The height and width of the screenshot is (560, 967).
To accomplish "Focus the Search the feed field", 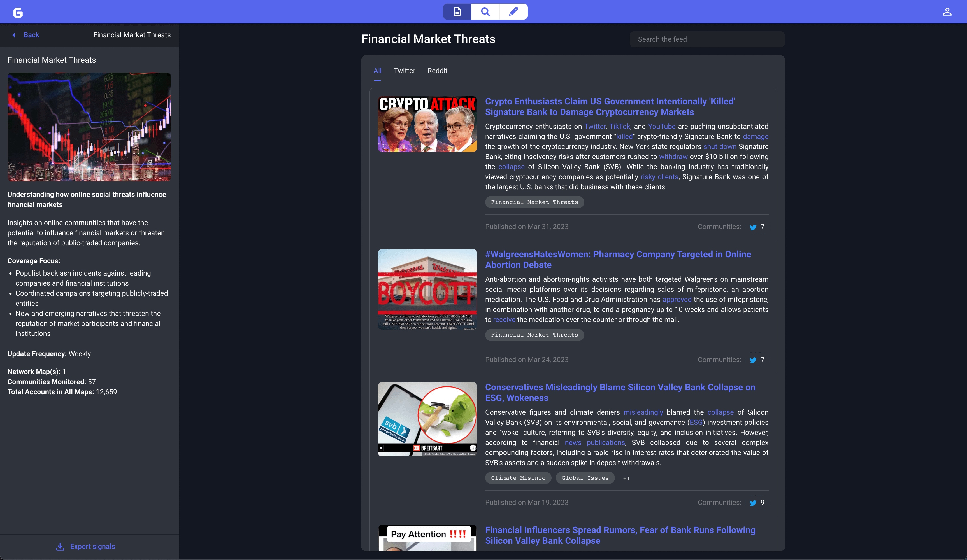I will click(x=707, y=39).
